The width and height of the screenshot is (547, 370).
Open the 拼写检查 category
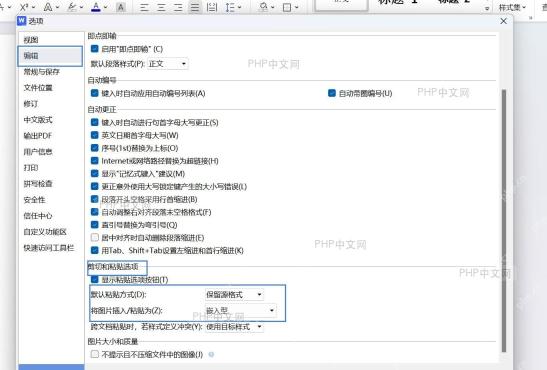[x=38, y=184]
